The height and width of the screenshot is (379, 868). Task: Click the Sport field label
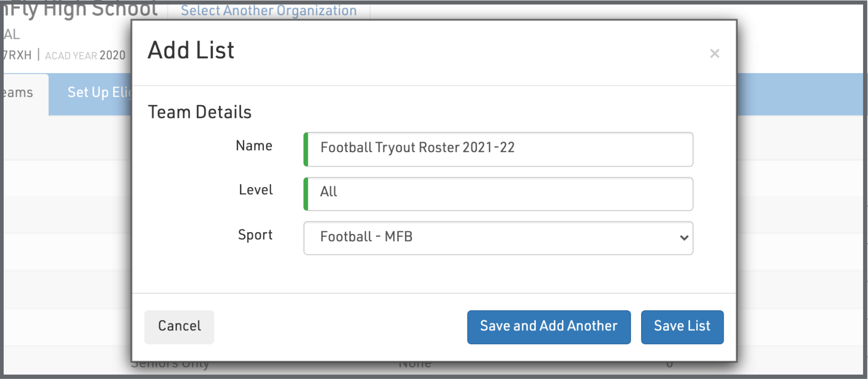pyautogui.click(x=255, y=235)
